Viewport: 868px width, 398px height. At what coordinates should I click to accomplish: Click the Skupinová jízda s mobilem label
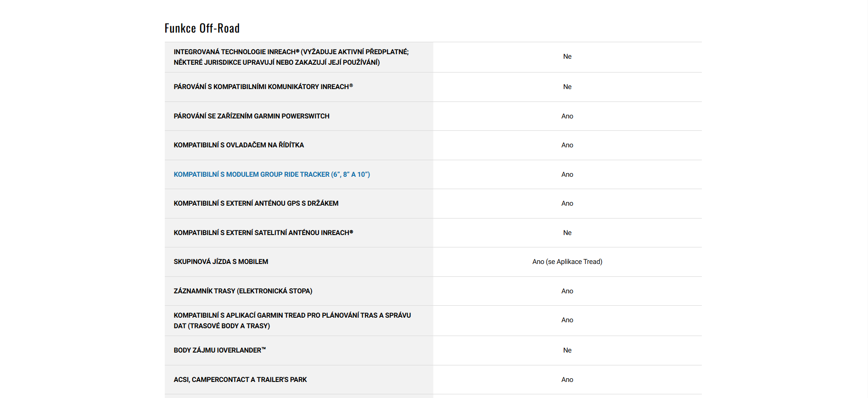pyautogui.click(x=221, y=262)
